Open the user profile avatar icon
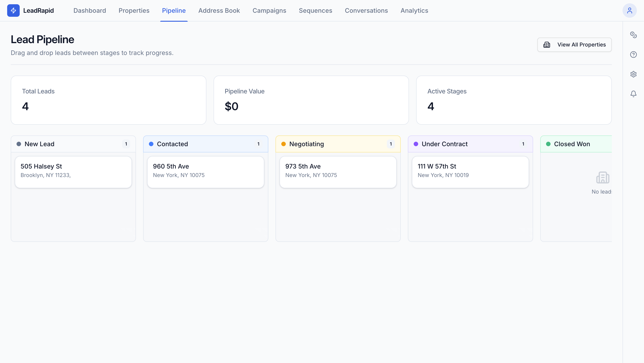This screenshot has width=644, height=363. click(x=629, y=11)
